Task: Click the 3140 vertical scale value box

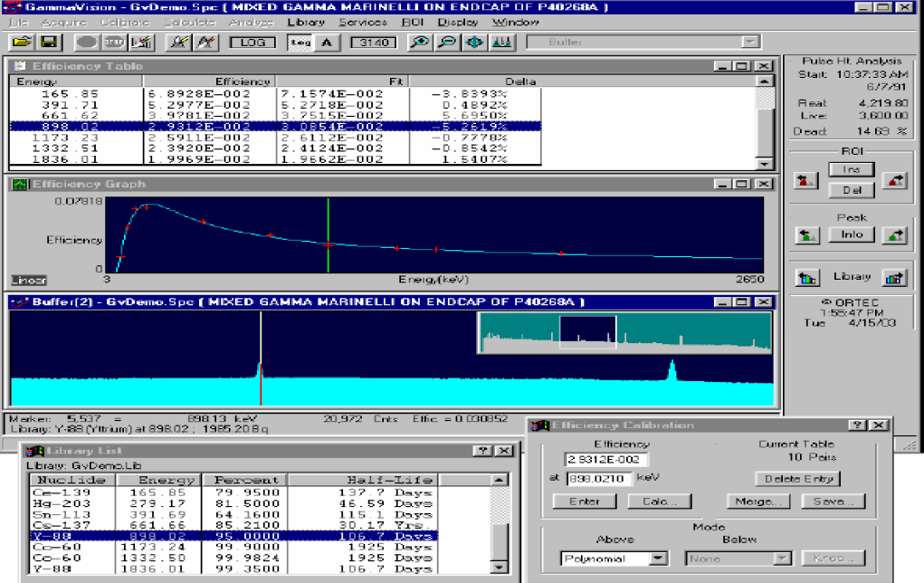Action: (x=374, y=43)
